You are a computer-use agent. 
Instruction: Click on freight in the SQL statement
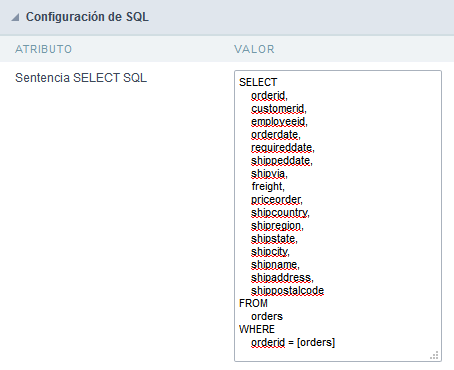click(x=268, y=187)
